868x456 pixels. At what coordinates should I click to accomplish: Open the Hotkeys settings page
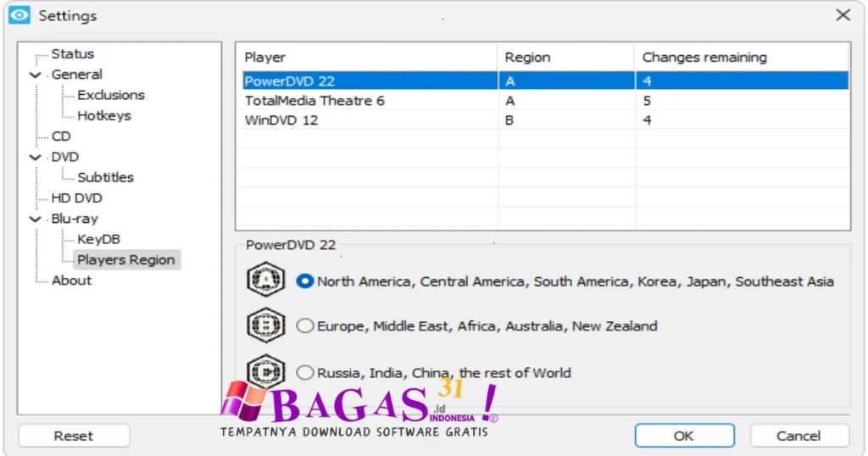coord(104,115)
